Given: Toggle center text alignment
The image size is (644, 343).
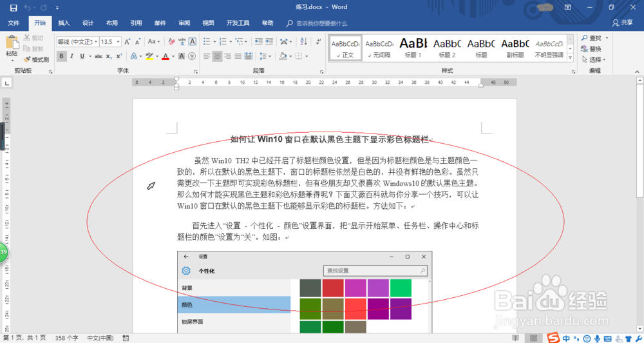Looking at the screenshot, I should coord(217,56).
